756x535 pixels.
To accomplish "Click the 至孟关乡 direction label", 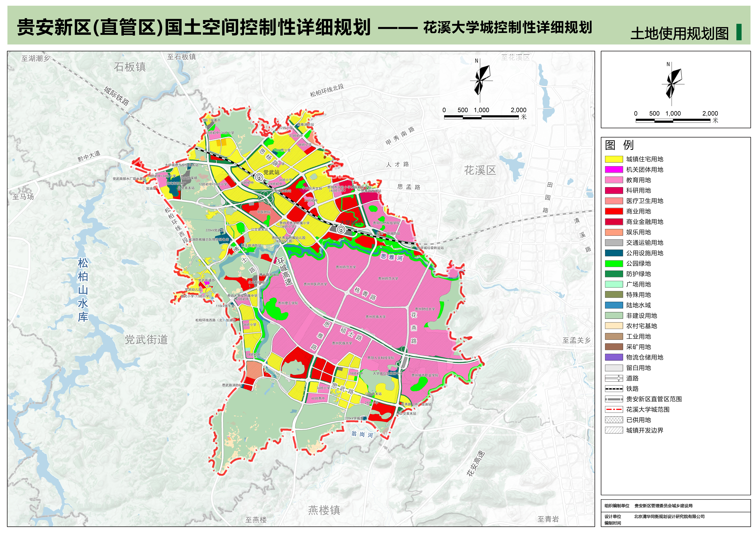I will pos(577,340).
